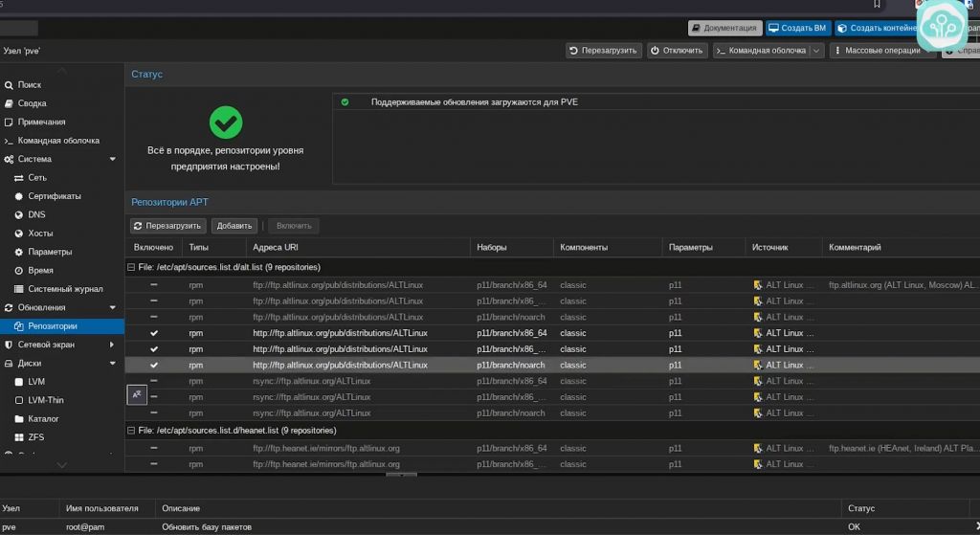Click the Источник column header
Screen dimensions: 980x535
click(783, 248)
